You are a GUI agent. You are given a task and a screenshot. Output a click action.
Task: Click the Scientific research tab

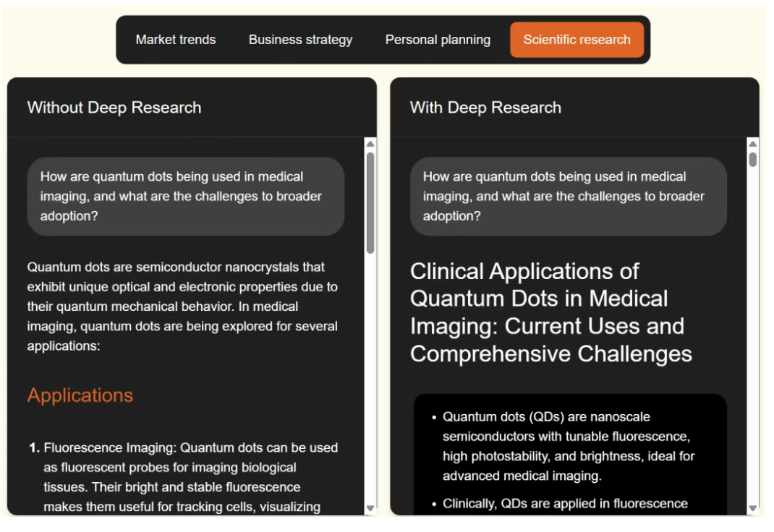pos(577,40)
